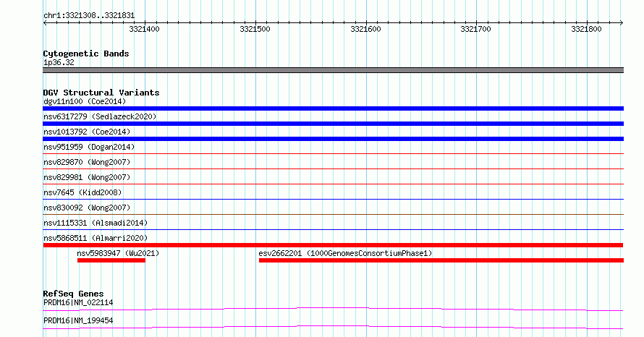Select variant esv2662201 (1000GenomesConsortiumPhase1) label
644x337 pixels.
point(345,253)
